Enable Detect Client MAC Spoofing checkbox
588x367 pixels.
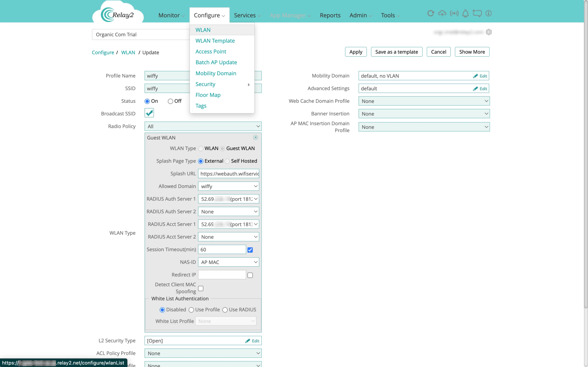click(201, 288)
